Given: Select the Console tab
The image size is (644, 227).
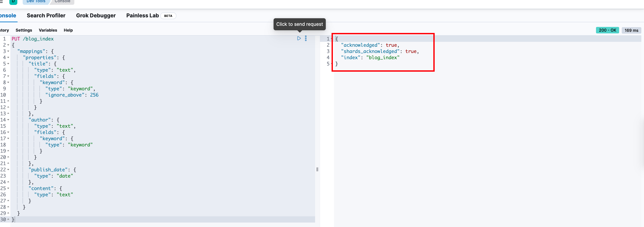Looking at the screenshot, I should 8,16.
